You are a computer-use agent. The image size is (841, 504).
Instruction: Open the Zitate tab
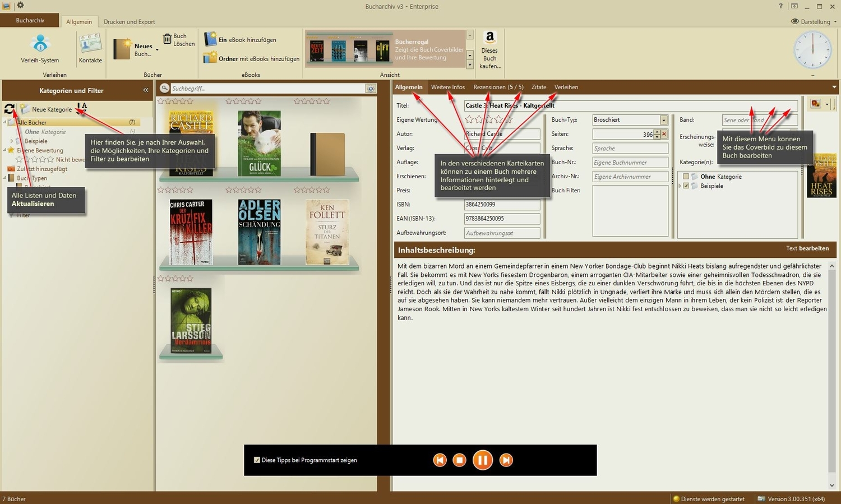[539, 87]
